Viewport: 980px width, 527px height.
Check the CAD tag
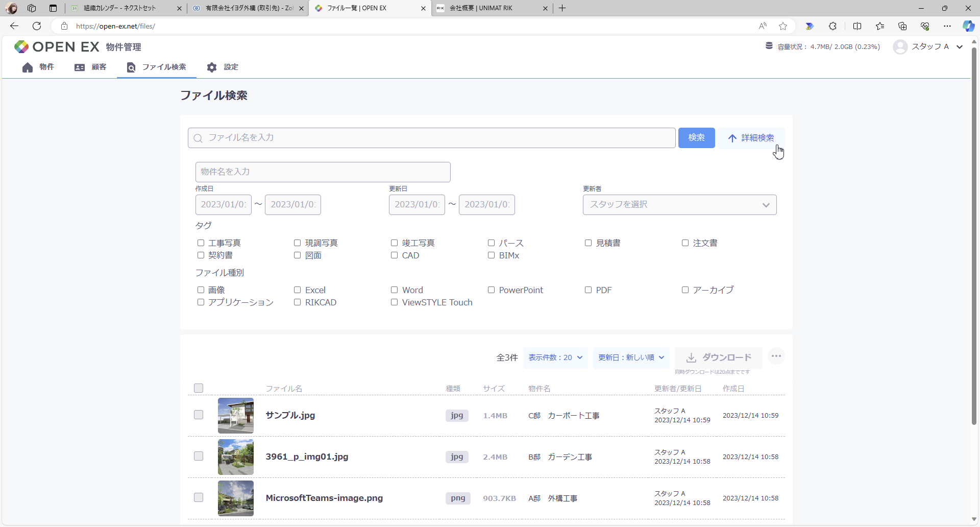pos(394,255)
